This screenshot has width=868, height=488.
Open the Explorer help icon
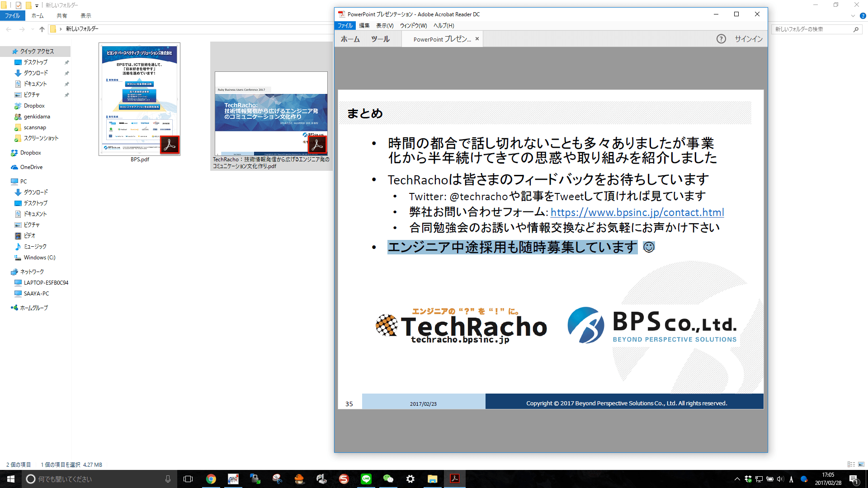click(863, 16)
